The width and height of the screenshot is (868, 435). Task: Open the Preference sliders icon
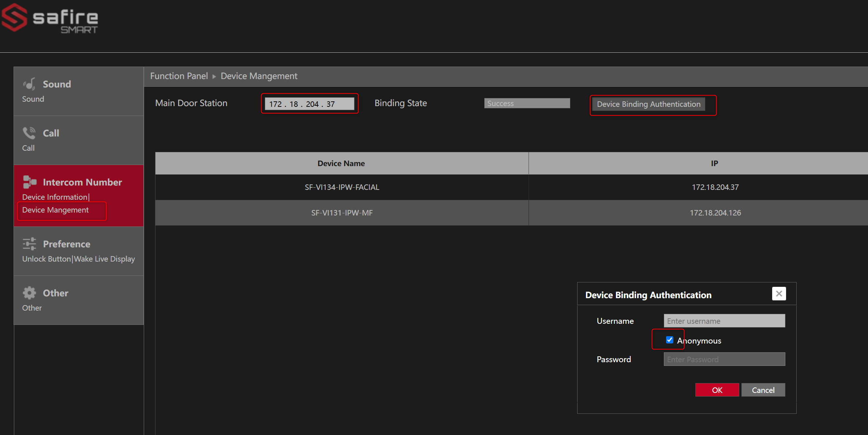[29, 244]
